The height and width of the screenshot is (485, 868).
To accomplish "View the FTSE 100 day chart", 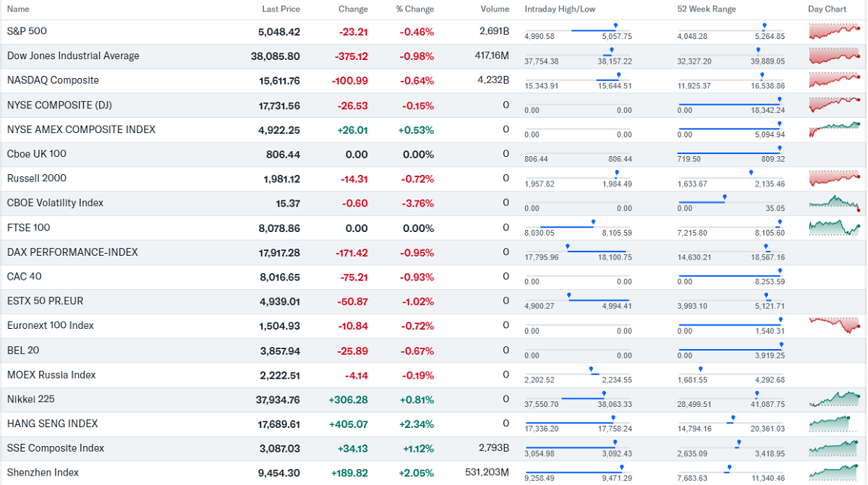I will pyautogui.click(x=835, y=228).
